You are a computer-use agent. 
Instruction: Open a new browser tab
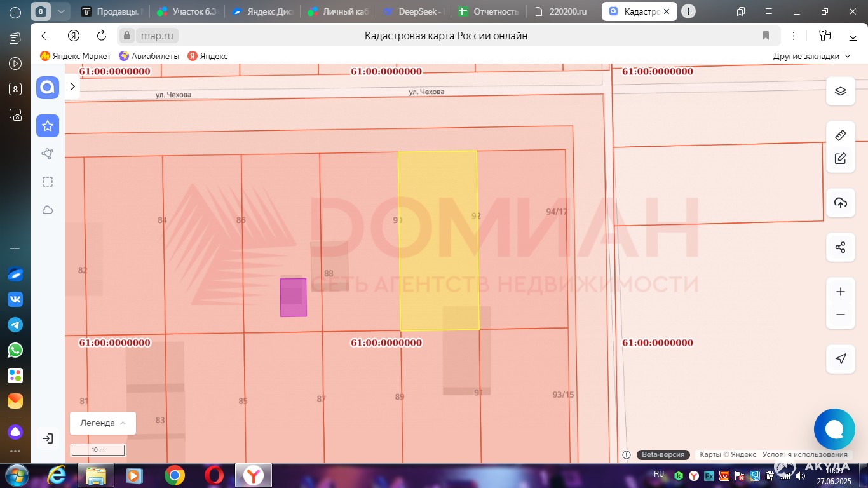click(688, 11)
